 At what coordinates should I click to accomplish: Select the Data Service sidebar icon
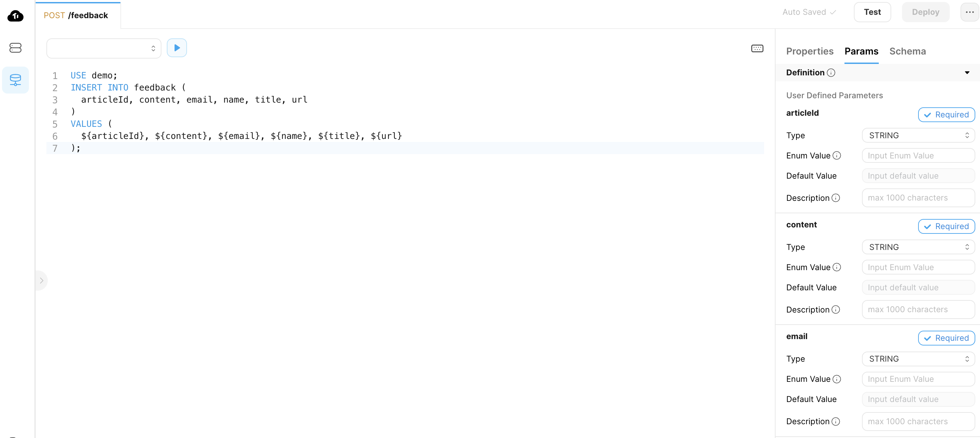click(x=15, y=80)
